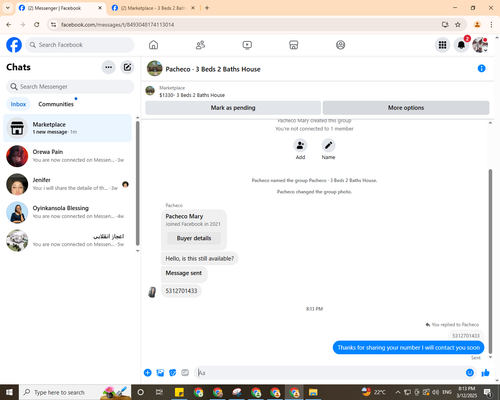
Task: Open notifications bell with 2 badge
Action: (x=461, y=45)
